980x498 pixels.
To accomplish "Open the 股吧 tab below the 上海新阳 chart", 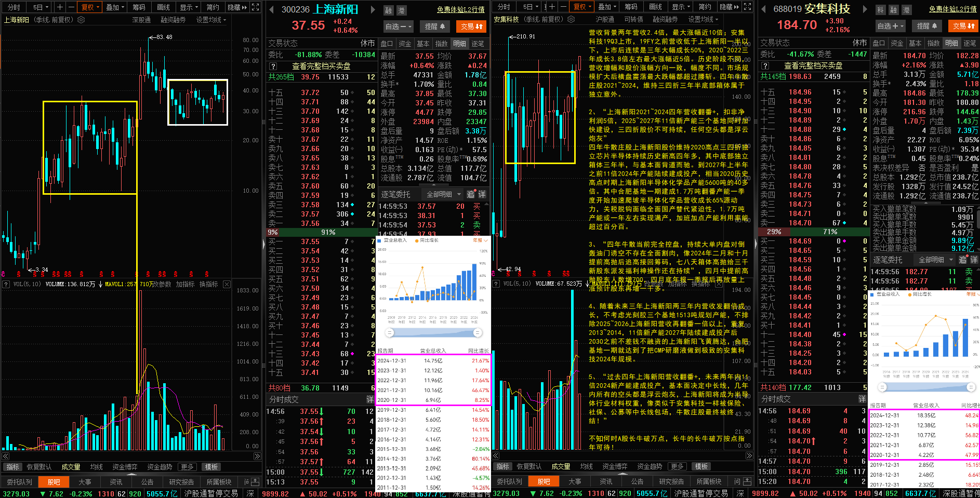I will 54,482.
